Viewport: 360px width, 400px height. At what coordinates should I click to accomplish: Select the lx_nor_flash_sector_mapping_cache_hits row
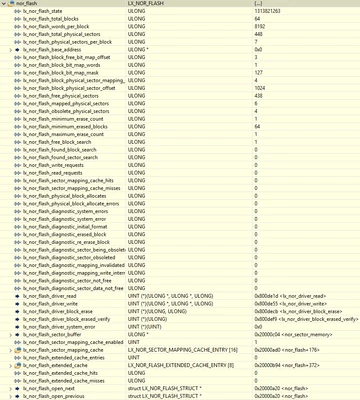point(180,180)
